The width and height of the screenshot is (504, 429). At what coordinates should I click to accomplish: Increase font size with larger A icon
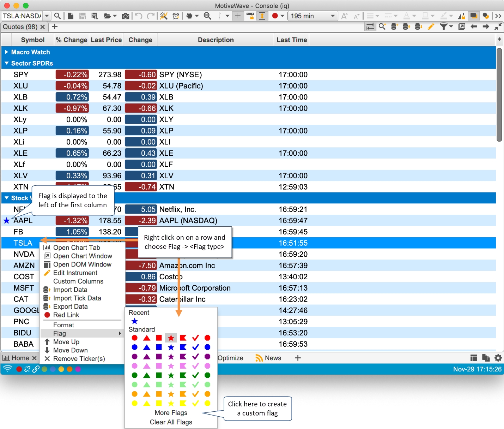[x=345, y=16]
